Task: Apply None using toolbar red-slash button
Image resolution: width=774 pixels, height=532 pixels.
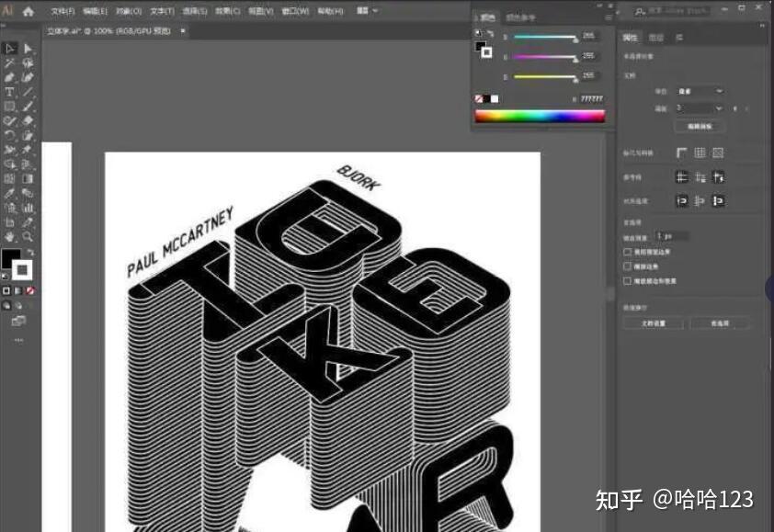Action: [x=30, y=290]
